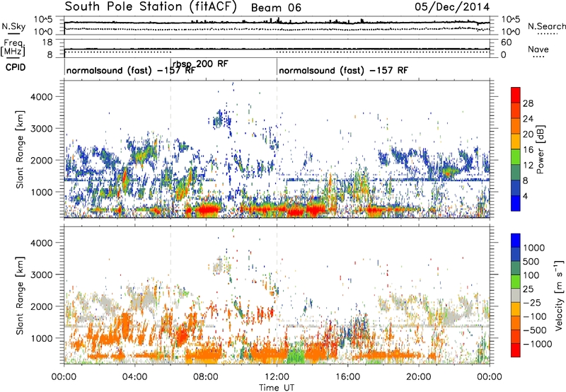The height and width of the screenshot is (392, 566).
Task: Click the '500' Velocity scale value
Action: (531, 262)
